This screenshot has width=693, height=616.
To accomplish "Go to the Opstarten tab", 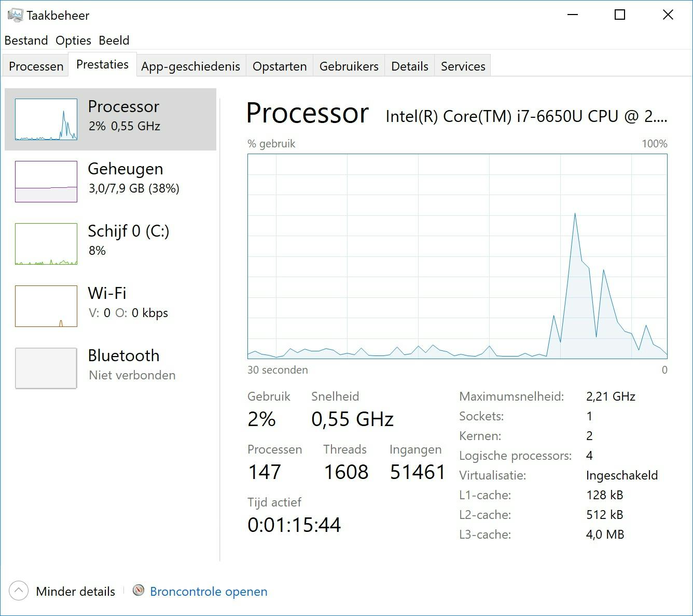I will (280, 66).
